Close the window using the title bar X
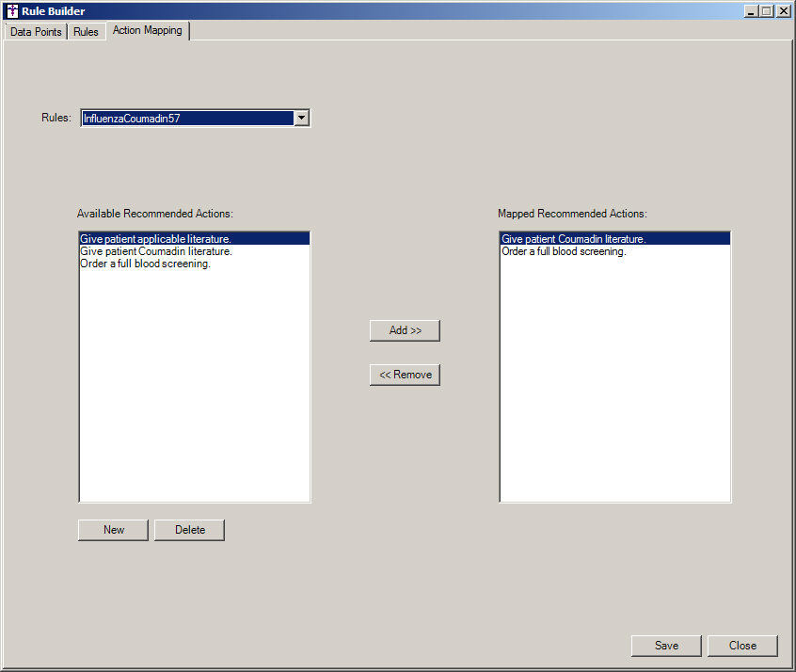The width and height of the screenshot is (796, 672). 783,11
